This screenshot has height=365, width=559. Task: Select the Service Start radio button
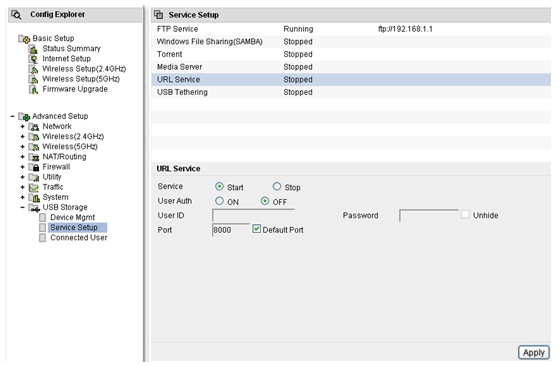point(219,186)
